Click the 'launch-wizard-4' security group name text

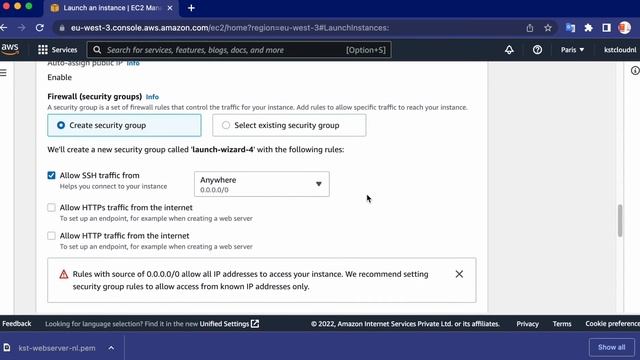(223, 149)
